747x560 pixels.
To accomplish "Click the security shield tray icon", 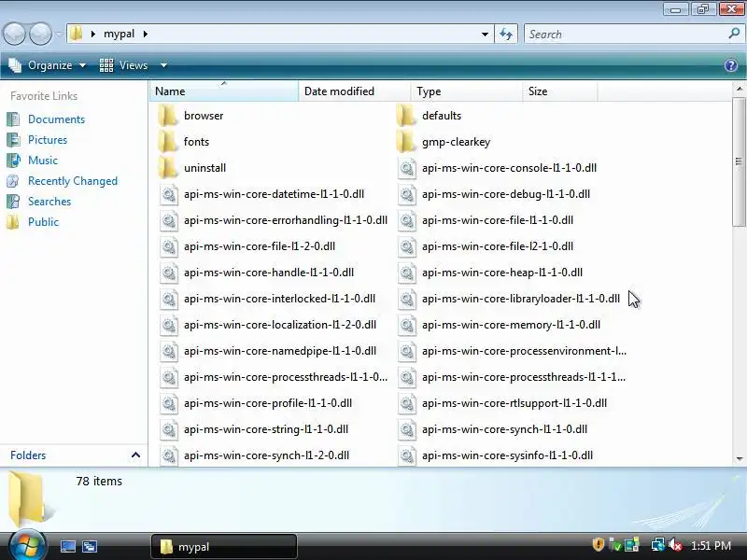I will pos(598,544).
